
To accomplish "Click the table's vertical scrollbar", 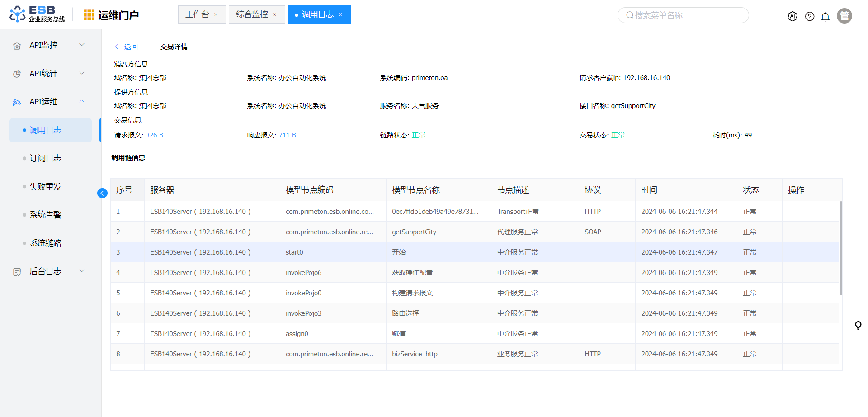I will click(x=840, y=248).
